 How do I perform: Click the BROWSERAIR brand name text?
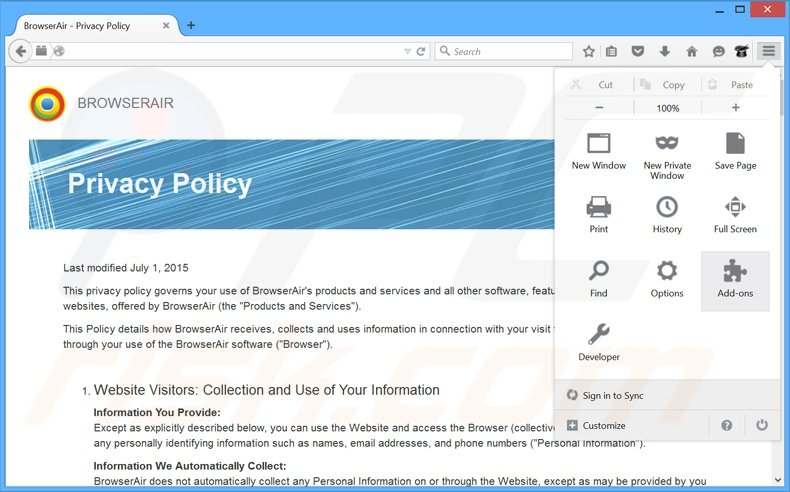coord(125,103)
